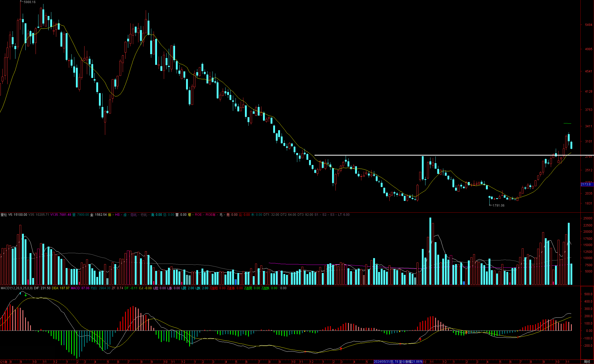Click the green down arrow in MACD panel

pos(26,295)
